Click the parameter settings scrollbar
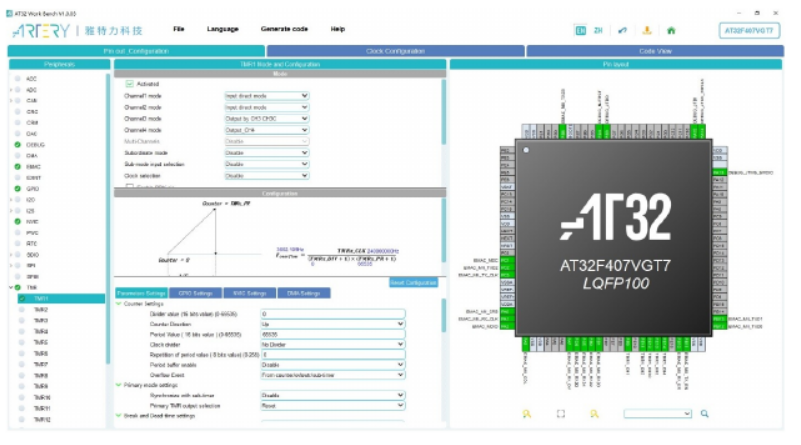 pyautogui.click(x=443, y=316)
